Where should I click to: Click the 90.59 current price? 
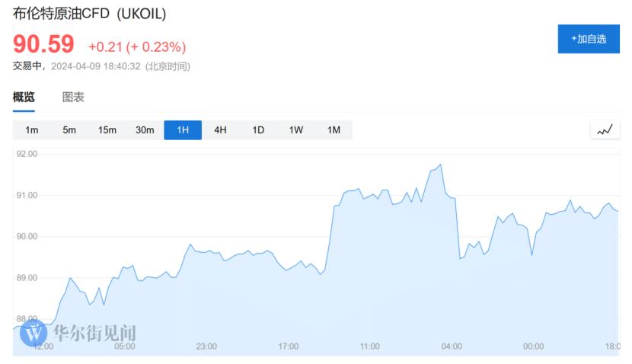pyautogui.click(x=43, y=46)
